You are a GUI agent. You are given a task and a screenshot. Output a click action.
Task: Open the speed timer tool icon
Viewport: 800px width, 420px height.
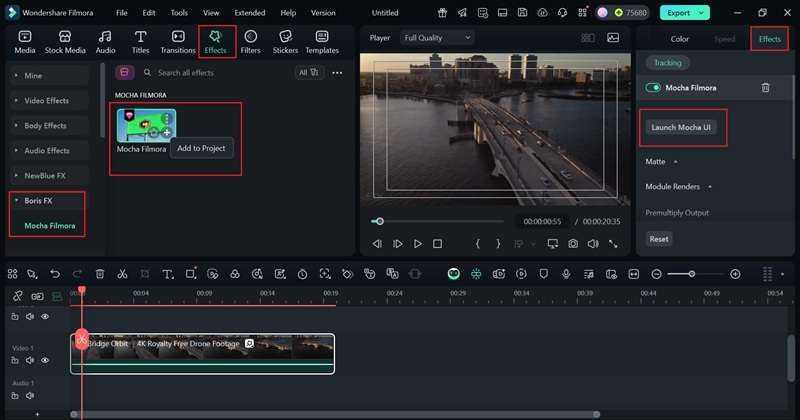tap(303, 274)
